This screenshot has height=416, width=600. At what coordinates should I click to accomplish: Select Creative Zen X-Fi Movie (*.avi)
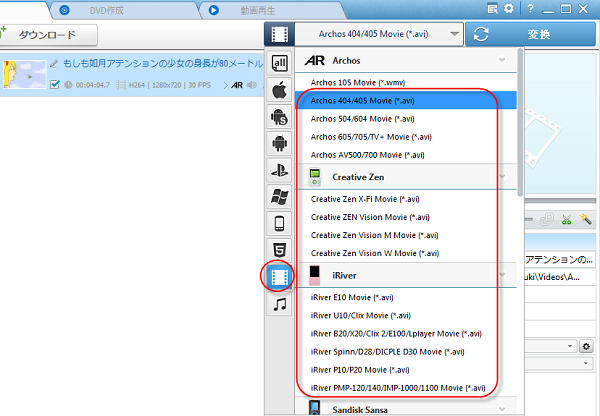tap(406, 199)
